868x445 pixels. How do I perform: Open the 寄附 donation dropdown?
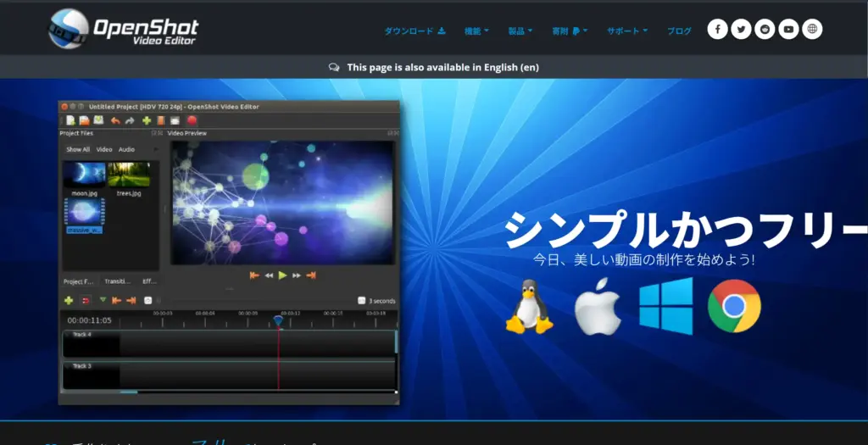coord(570,31)
